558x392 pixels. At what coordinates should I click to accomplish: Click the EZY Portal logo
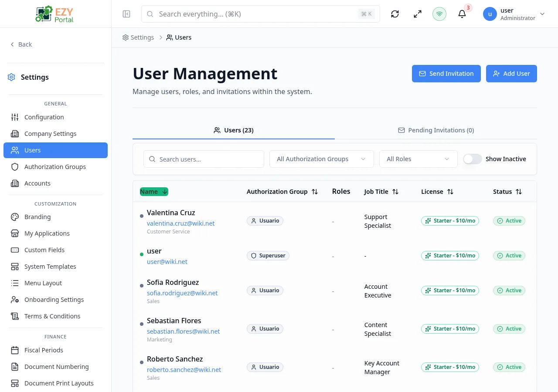coord(55,14)
